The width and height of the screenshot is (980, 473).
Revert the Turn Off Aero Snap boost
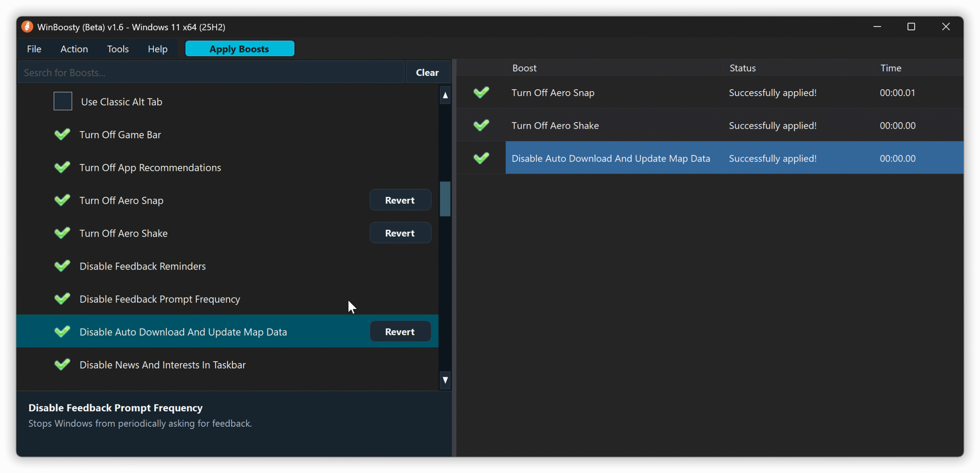400,200
